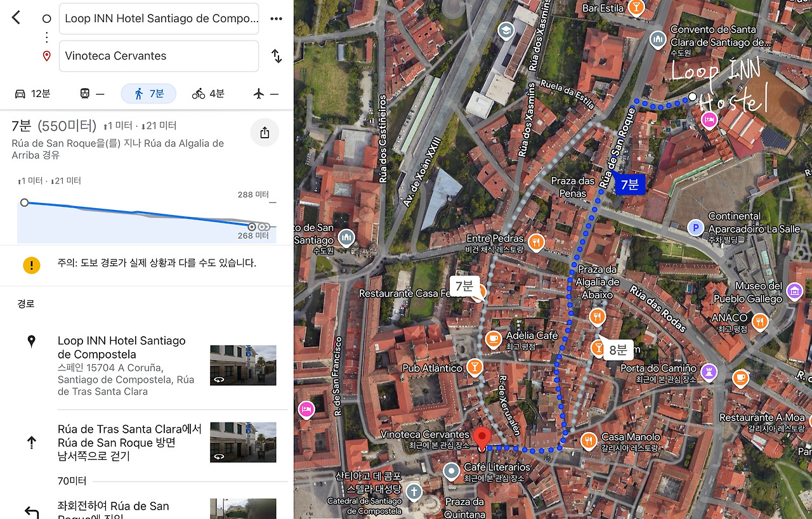The image size is (812, 519).
Task: Swap origin and destination with reverse arrows
Action: pos(277,56)
